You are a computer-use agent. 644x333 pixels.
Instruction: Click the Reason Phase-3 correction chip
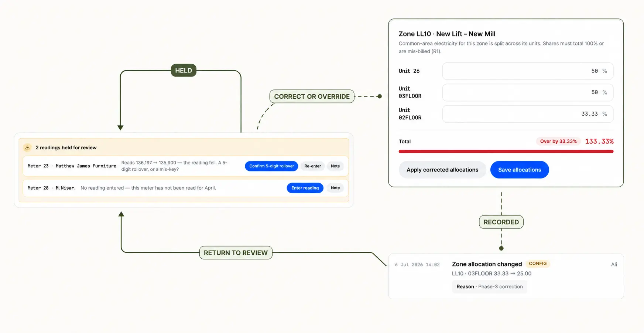490,286
